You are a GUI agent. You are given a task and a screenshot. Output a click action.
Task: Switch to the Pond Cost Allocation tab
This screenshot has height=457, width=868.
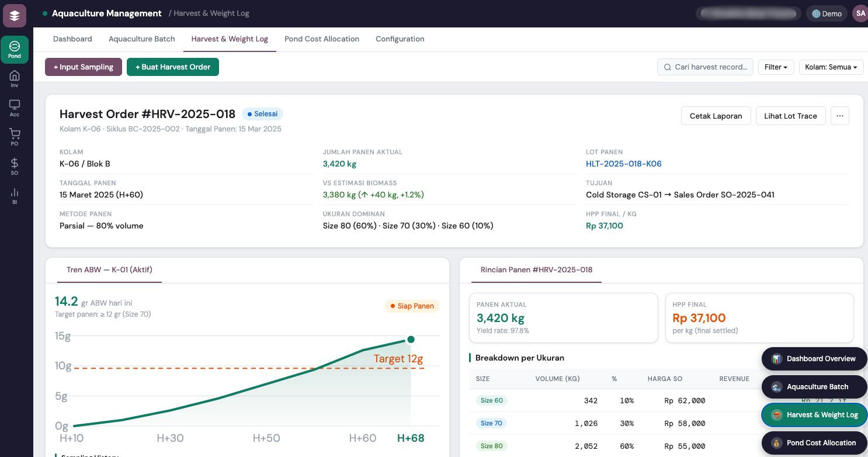321,39
